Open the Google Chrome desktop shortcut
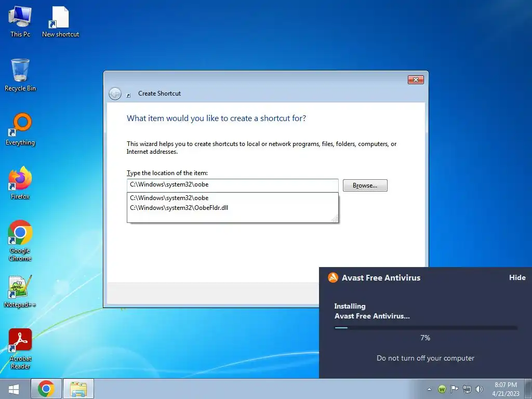 (x=20, y=241)
